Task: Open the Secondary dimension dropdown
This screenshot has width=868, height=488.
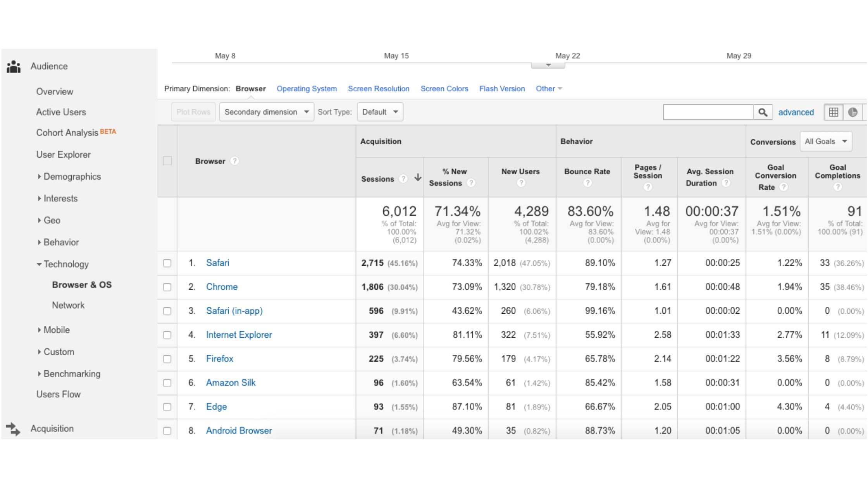Action: (x=267, y=112)
